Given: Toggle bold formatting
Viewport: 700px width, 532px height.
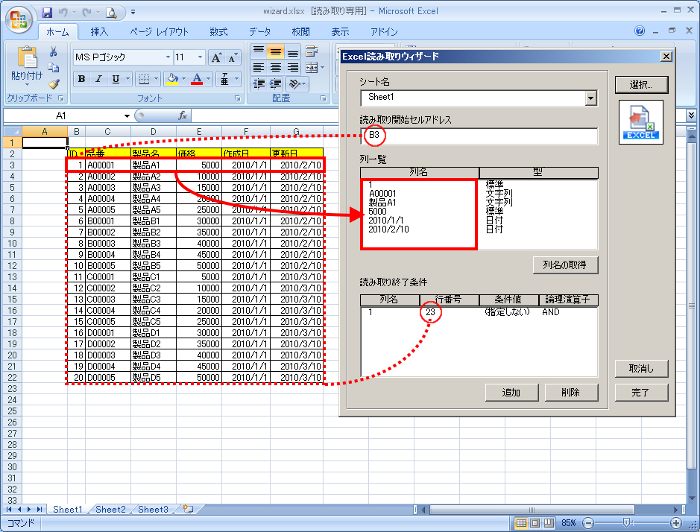Looking at the screenshot, I should tap(83, 79).
